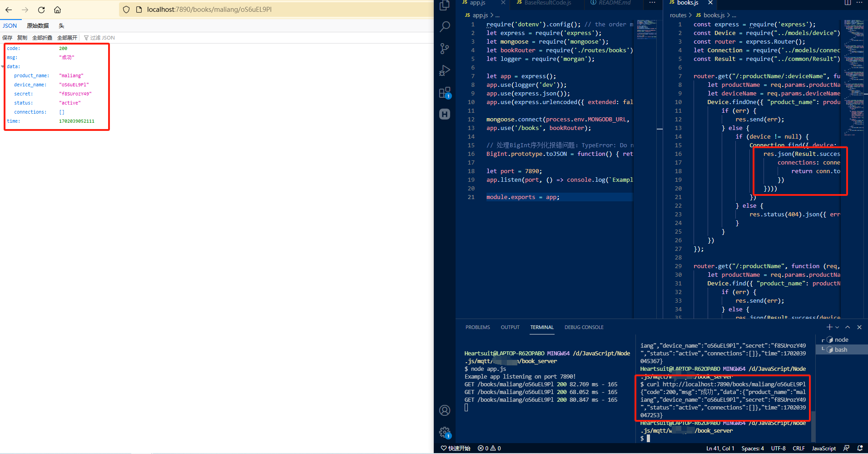Change language mode via JavaScript

[x=823, y=449]
